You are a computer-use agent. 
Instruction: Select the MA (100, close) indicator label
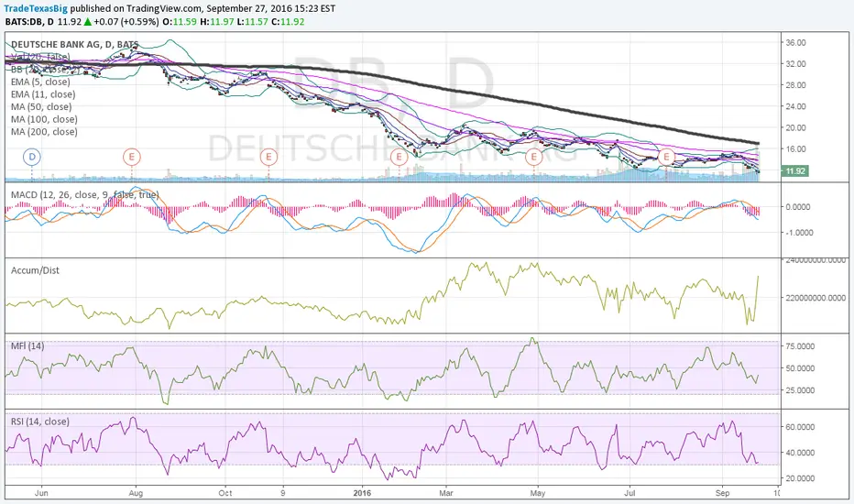pyautogui.click(x=44, y=119)
